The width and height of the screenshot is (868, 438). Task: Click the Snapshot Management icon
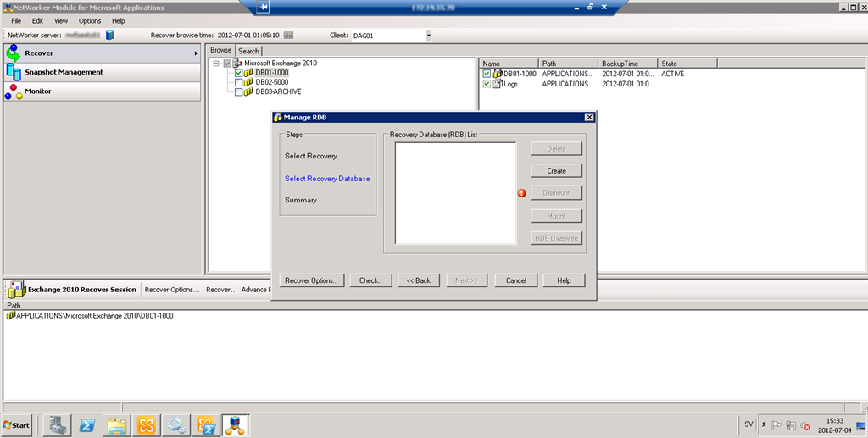coord(14,72)
